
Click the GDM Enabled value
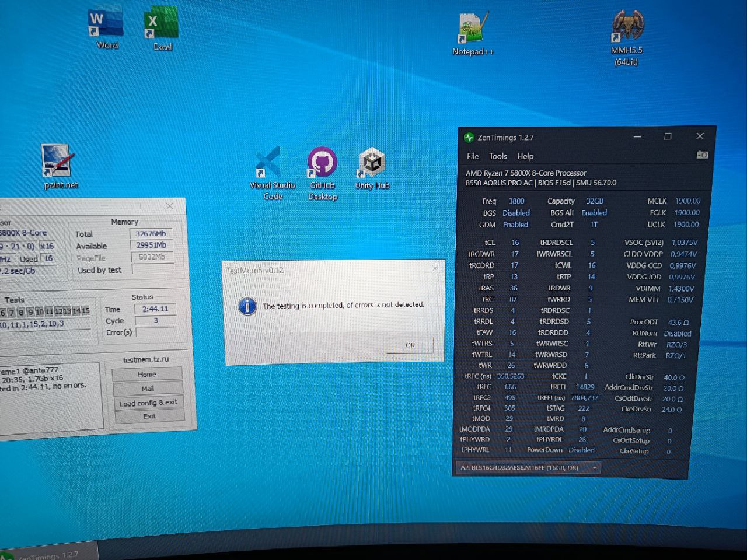pos(515,225)
